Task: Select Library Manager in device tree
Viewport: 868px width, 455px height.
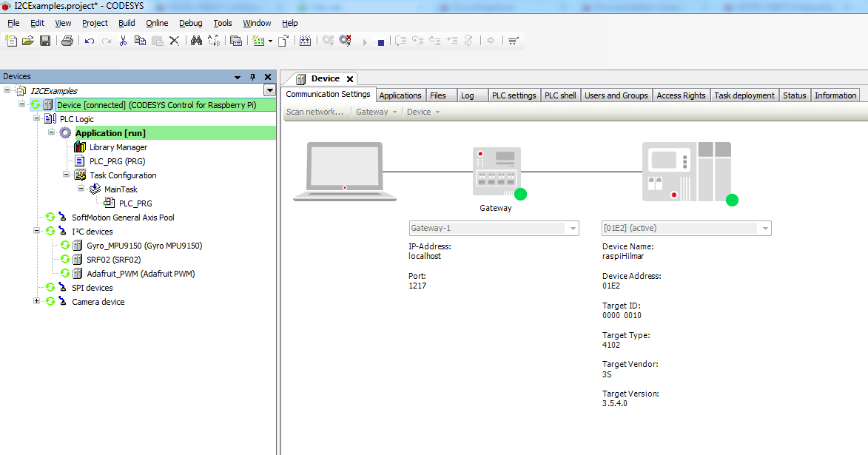Action: (118, 147)
